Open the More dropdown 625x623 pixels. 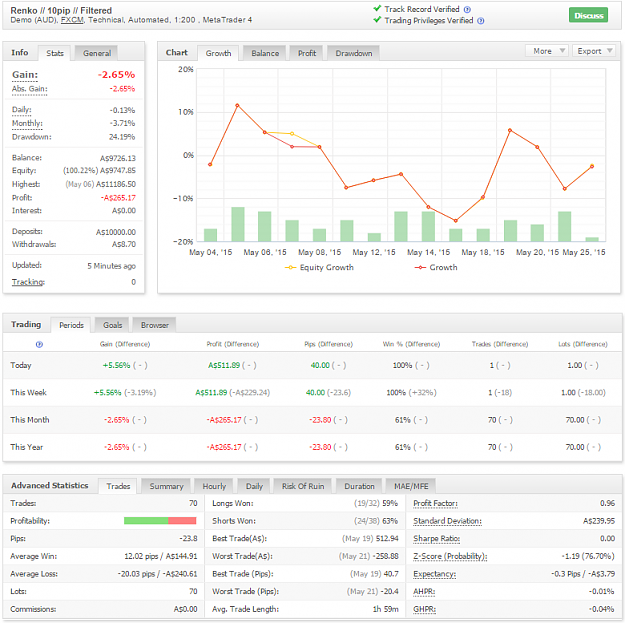tap(547, 51)
